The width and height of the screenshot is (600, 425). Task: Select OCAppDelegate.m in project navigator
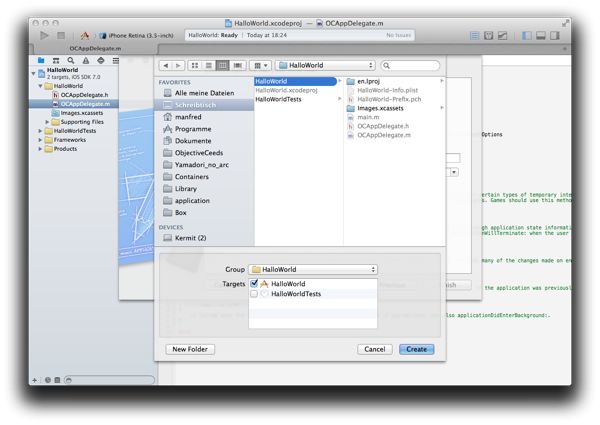pyautogui.click(x=74, y=104)
